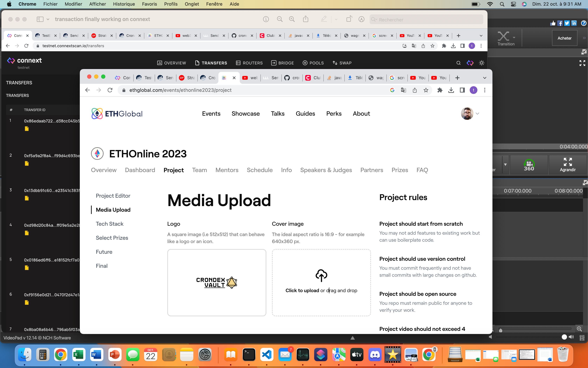The image size is (588, 368).
Task: Open the Speakers & Judges tab
Action: [x=326, y=170]
